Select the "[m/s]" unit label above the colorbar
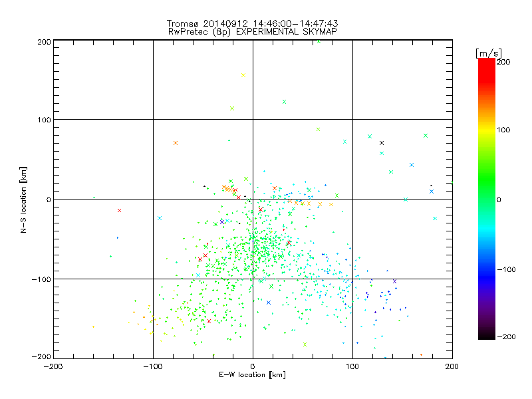532x399 pixels. coord(489,53)
